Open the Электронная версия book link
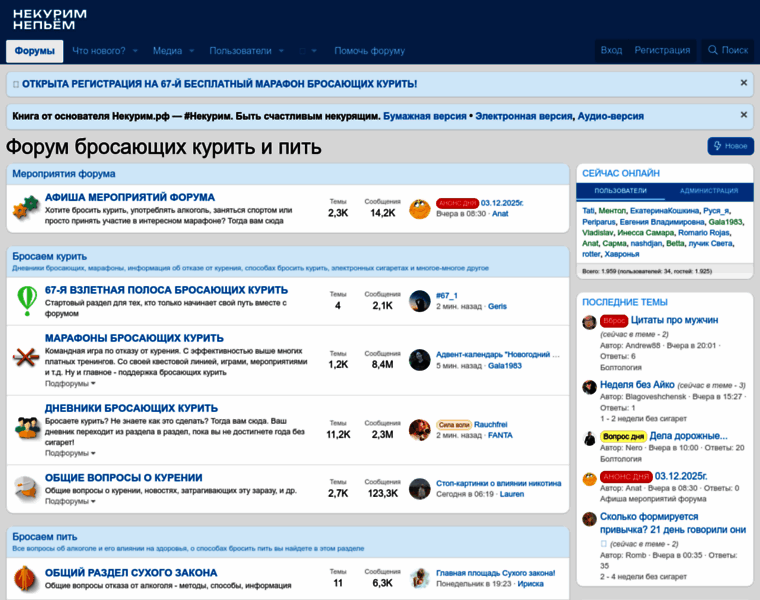 tap(523, 116)
